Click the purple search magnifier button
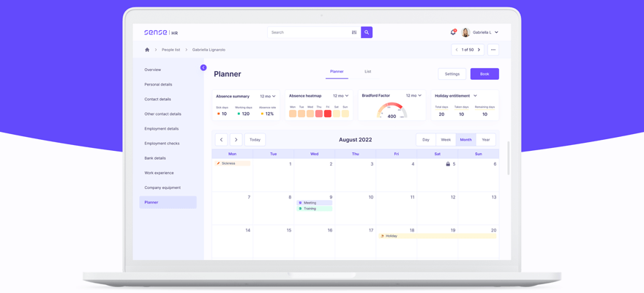644x293 pixels. (367, 32)
